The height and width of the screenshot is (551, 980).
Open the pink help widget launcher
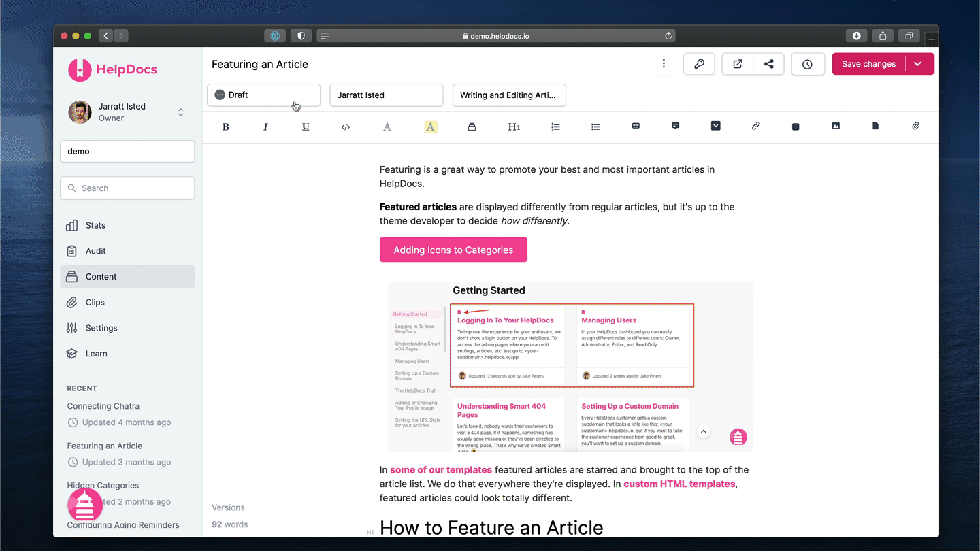pyautogui.click(x=84, y=505)
